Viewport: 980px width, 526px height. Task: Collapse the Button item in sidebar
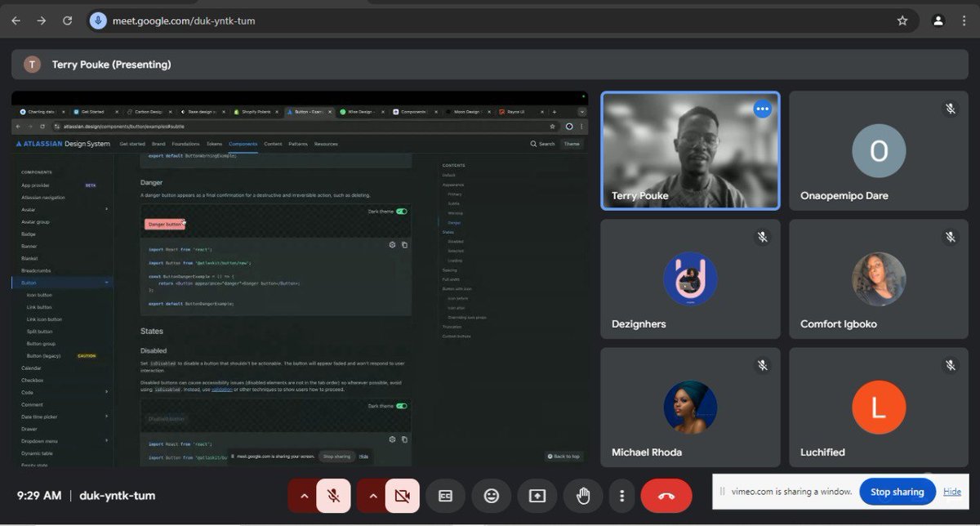pyautogui.click(x=107, y=283)
